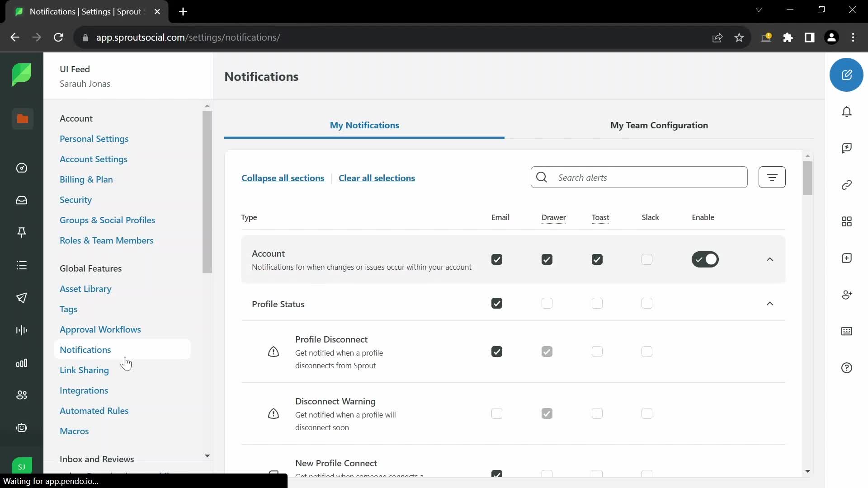Collapse the Profile Status section
Image resolution: width=868 pixels, height=488 pixels.
click(769, 304)
